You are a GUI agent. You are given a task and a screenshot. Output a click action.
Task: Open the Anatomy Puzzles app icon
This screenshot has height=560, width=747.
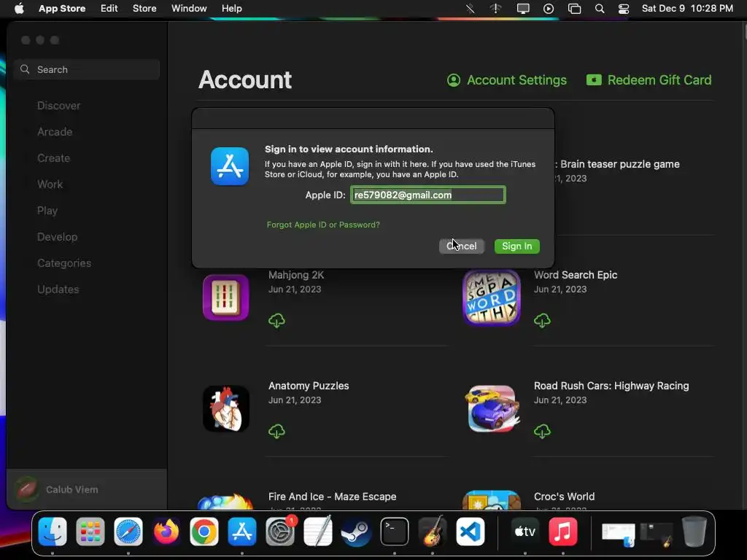226,408
